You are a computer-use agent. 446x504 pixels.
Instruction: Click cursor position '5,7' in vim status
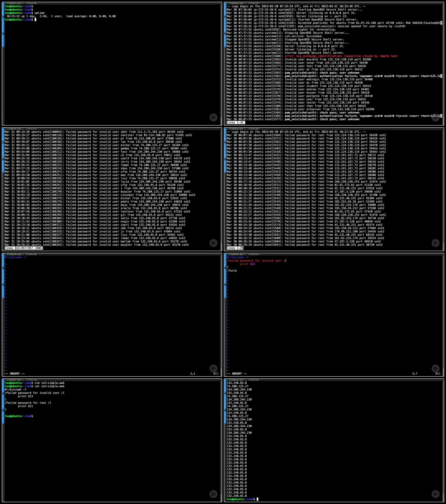[x=415, y=374]
